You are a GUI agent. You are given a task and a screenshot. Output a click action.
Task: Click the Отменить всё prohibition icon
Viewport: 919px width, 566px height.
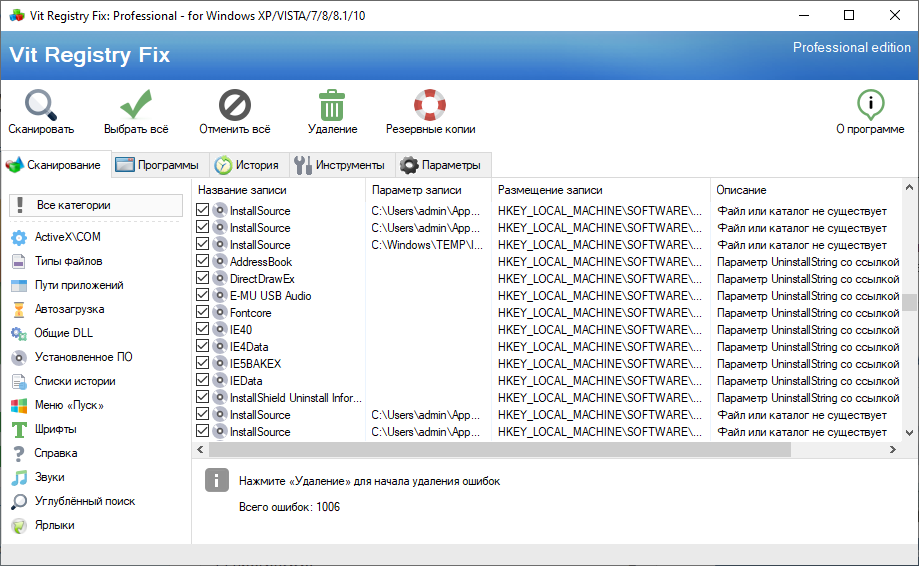pos(234,105)
